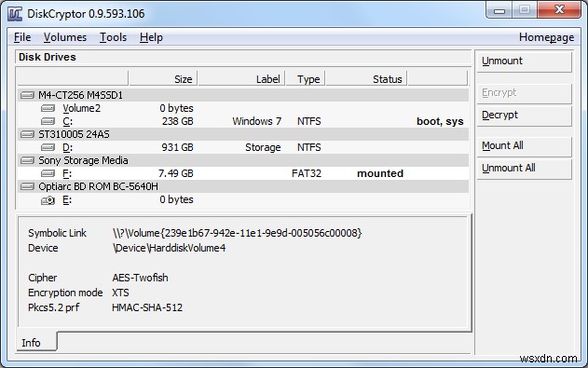
Task: Click the 'mounted' status text
Action: pos(380,173)
